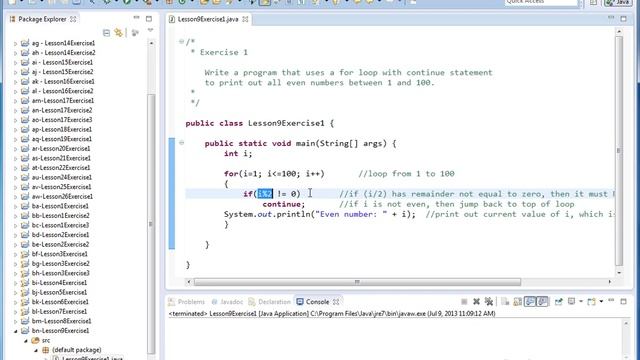The width and height of the screenshot is (640, 360).
Task: Select the Package Explorer tab
Action: click(42, 19)
